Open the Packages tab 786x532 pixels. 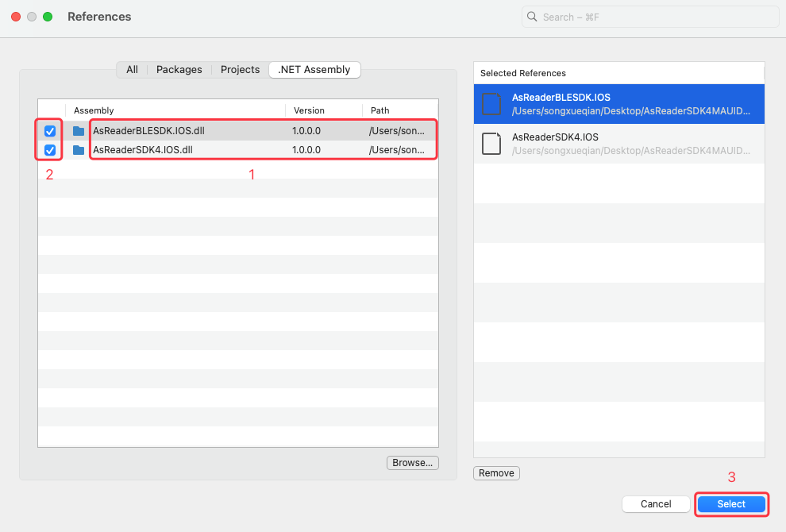point(179,70)
